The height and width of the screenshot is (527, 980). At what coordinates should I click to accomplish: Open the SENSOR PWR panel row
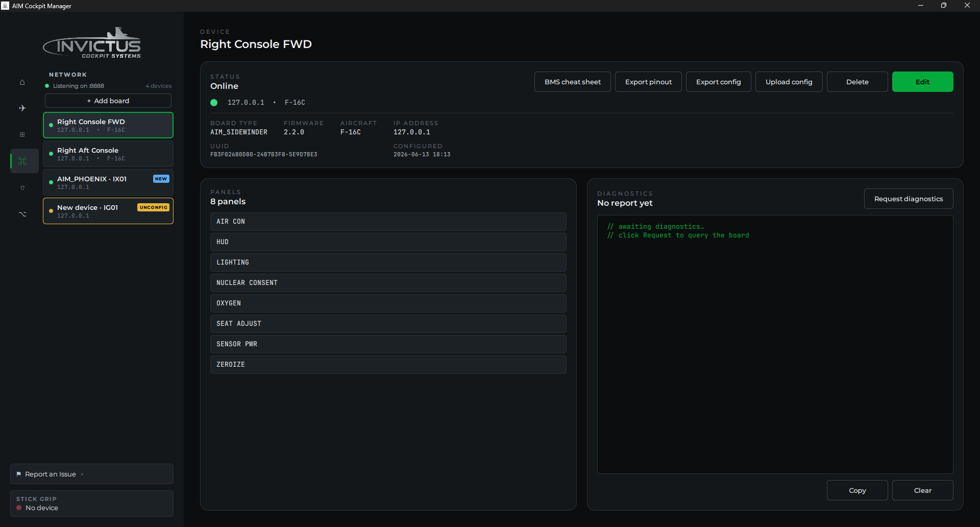click(388, 344)
